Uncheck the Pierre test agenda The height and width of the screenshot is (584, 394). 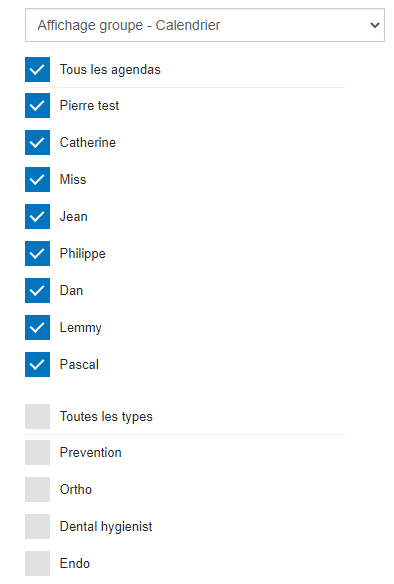click(37, 105)
